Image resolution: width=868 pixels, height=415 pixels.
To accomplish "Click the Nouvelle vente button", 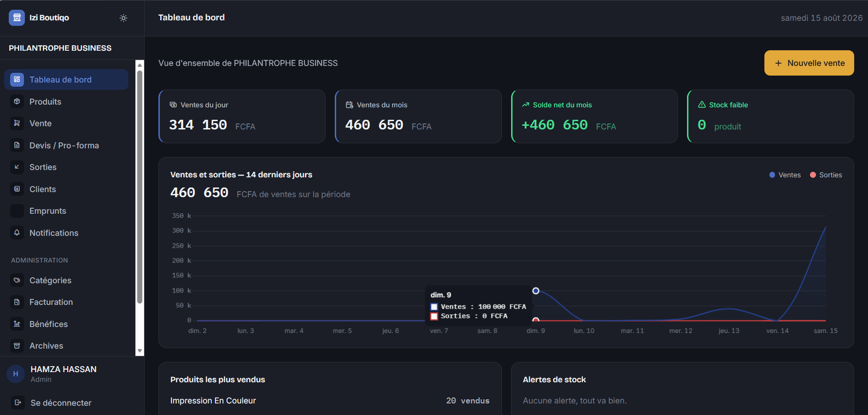I will point(809,63).
